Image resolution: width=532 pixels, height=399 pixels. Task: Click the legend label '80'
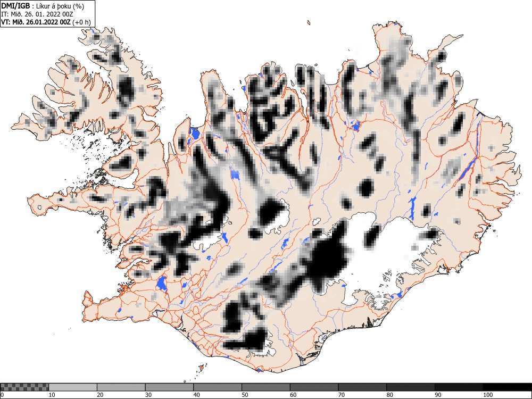[389, 395]
